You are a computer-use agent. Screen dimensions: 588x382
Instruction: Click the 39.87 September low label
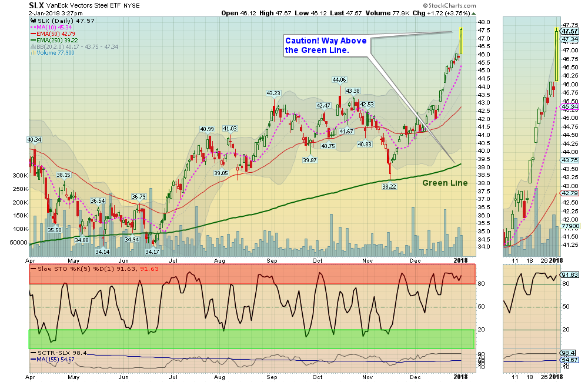click(310, 160)
